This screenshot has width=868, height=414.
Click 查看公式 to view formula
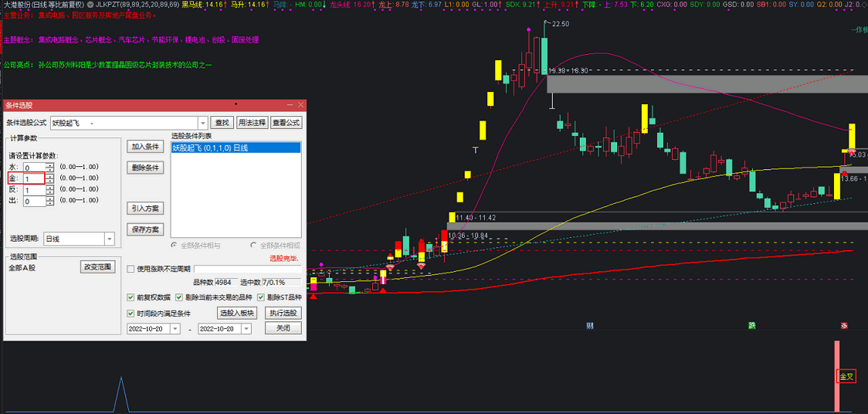286,123
